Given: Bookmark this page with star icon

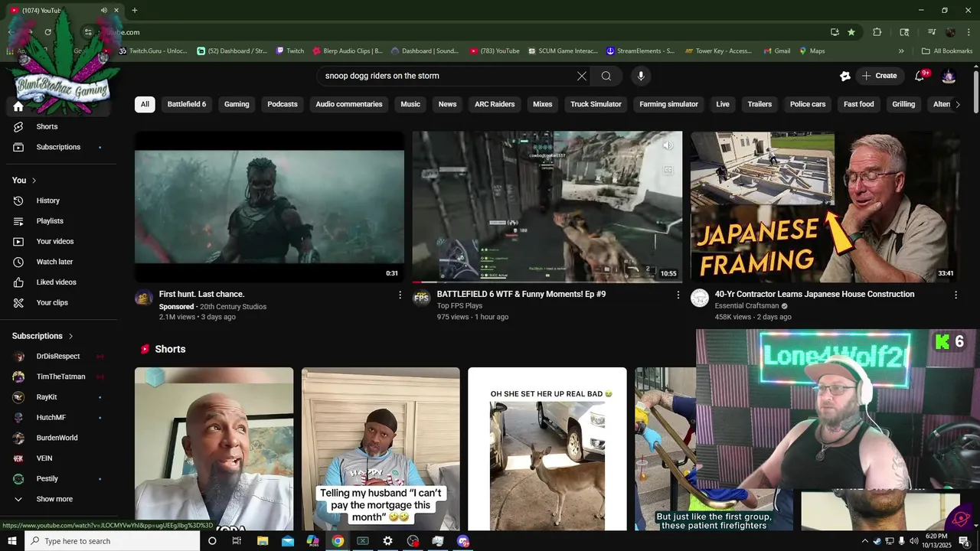Looking at the screenshot, I should 851,32.
